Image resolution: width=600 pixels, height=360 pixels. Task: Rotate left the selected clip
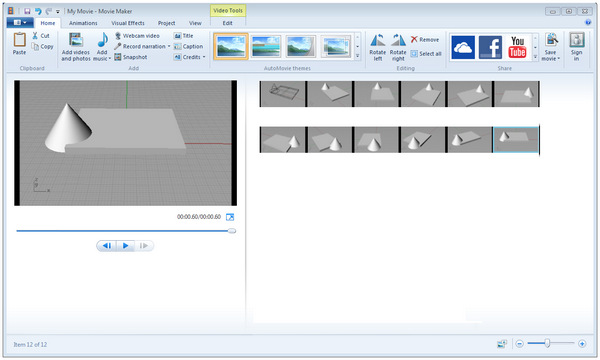click(378, 47)
